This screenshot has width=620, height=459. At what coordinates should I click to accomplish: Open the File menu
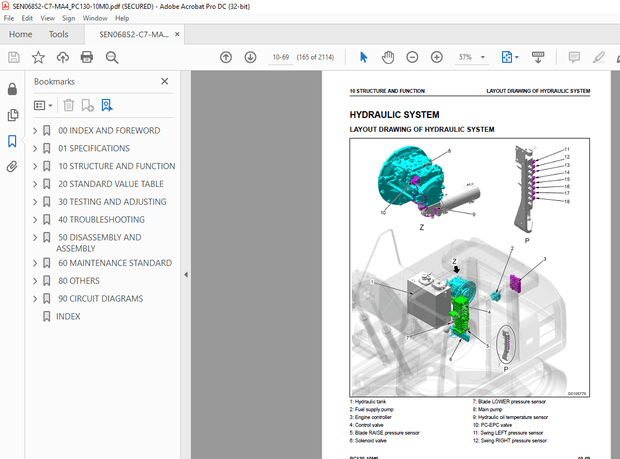[x=9, y=18]
